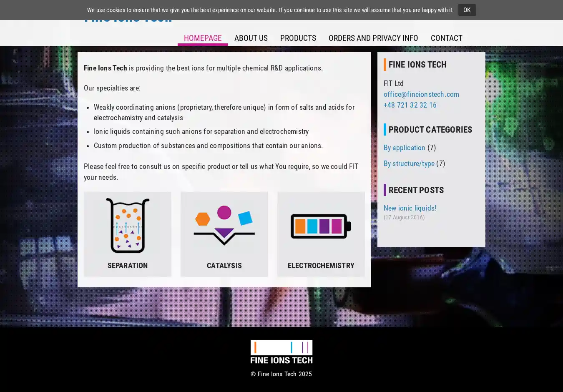Click the ELECTROCHEMISTRY label text

click(x=321, y=266)
